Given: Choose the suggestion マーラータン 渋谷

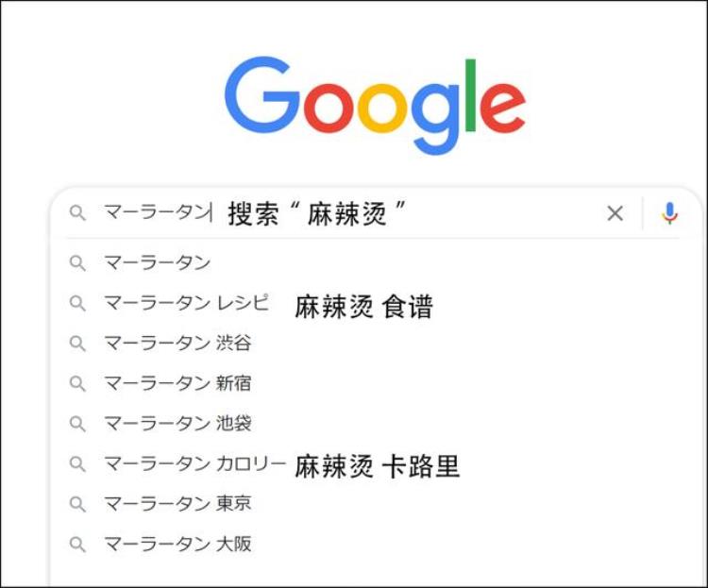Looking at the screenshot, I should point(177,344).
